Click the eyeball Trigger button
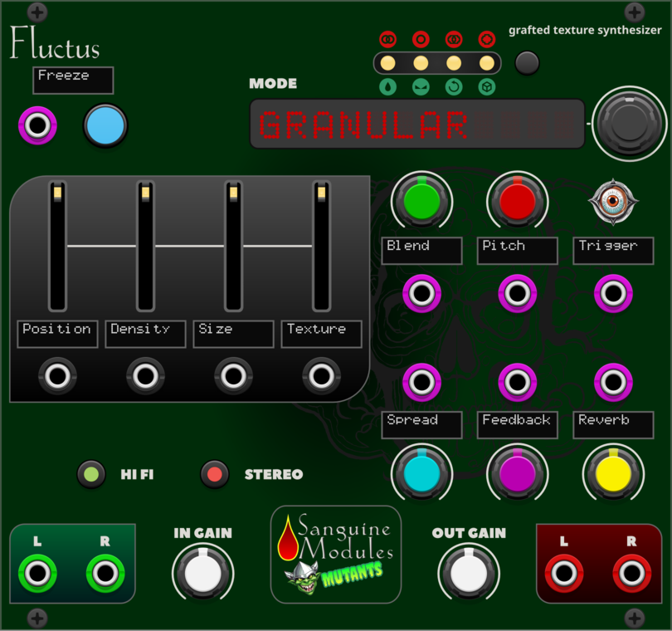Image resolution: width=672 pixels, height=631 pixels. click(x=613, y=201)
